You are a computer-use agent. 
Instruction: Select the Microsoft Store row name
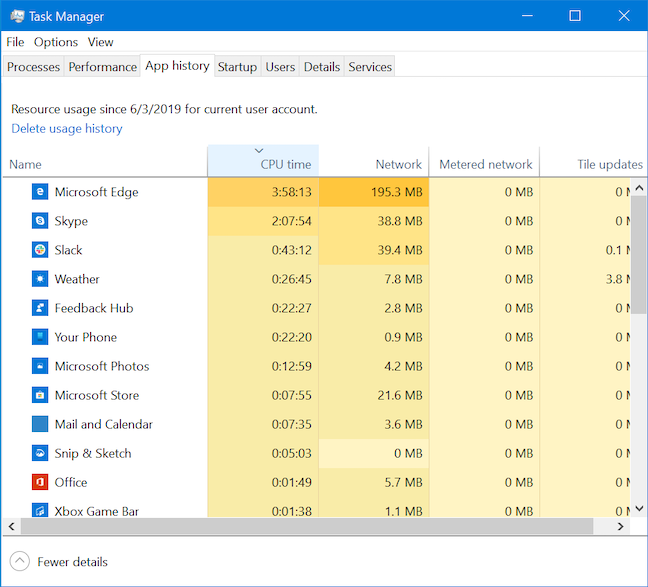(x=97, y=395)
